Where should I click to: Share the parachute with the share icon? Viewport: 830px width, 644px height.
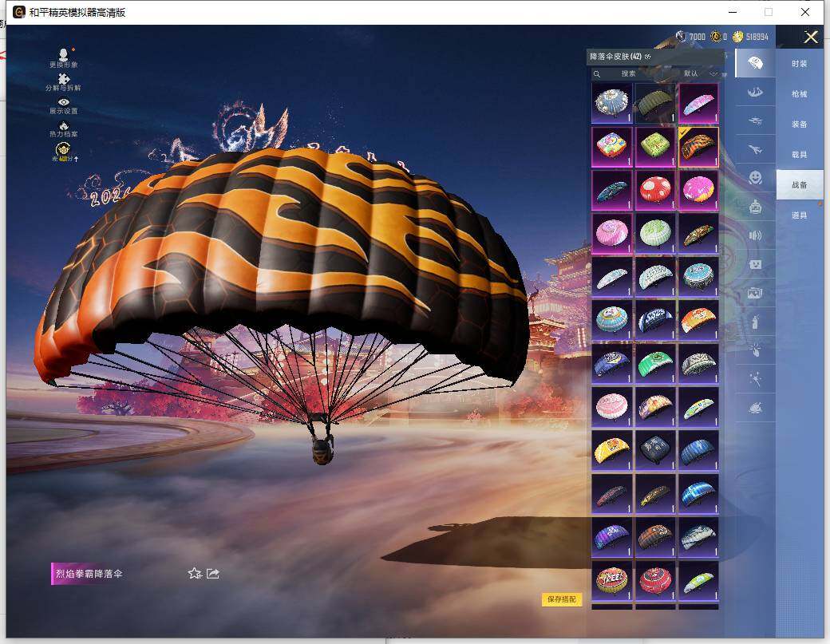pos(213,573)
